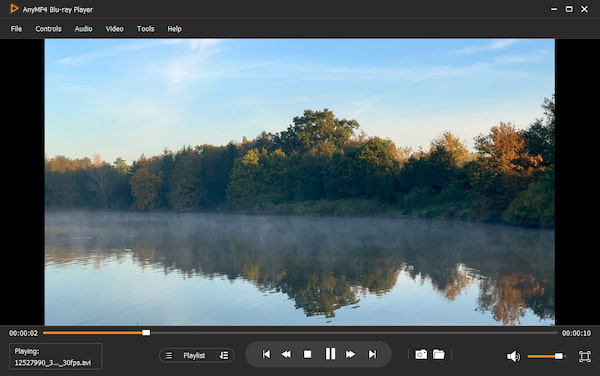
Task: Click the elapsed time 00:00:02
Action: coord(23,333)
